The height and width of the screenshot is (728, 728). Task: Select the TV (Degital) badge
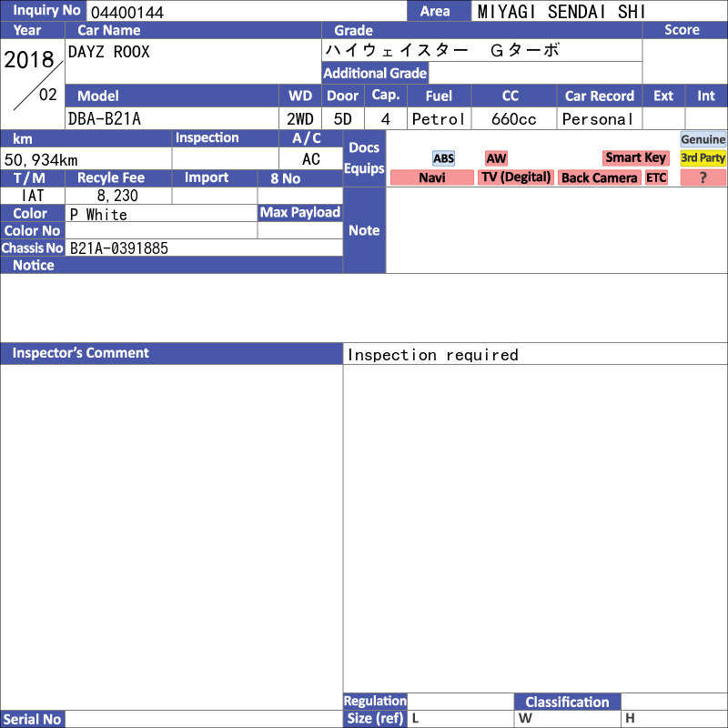(x=516, y=177)
